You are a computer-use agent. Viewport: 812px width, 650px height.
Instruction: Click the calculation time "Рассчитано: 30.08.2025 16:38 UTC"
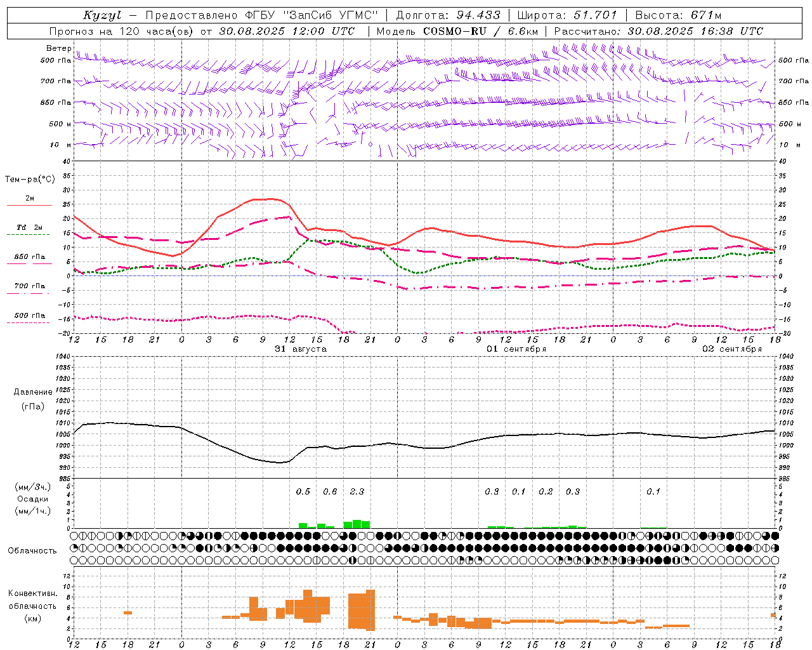click(x=658, y=31)
